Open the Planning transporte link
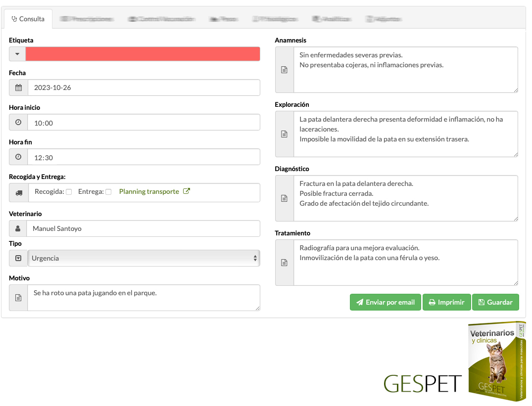532x406 pixels. 149,191
